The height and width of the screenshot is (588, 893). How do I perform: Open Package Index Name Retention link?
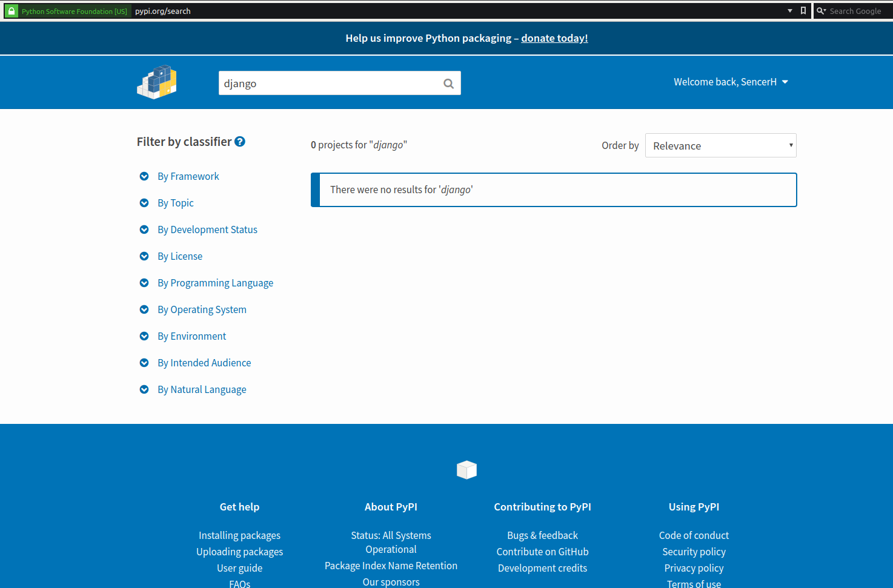tap(391, 566)
